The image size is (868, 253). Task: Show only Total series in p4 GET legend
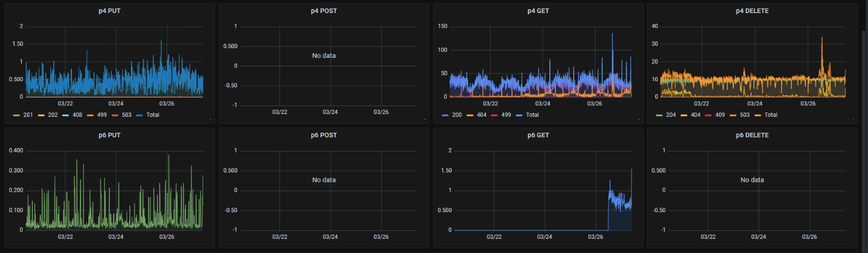point(532,115)
